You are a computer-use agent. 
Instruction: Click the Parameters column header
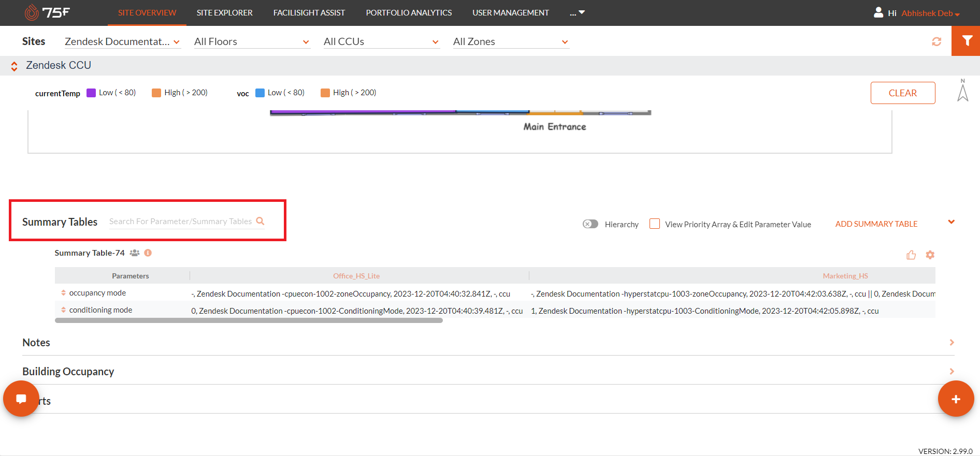[x=131, y=276]
